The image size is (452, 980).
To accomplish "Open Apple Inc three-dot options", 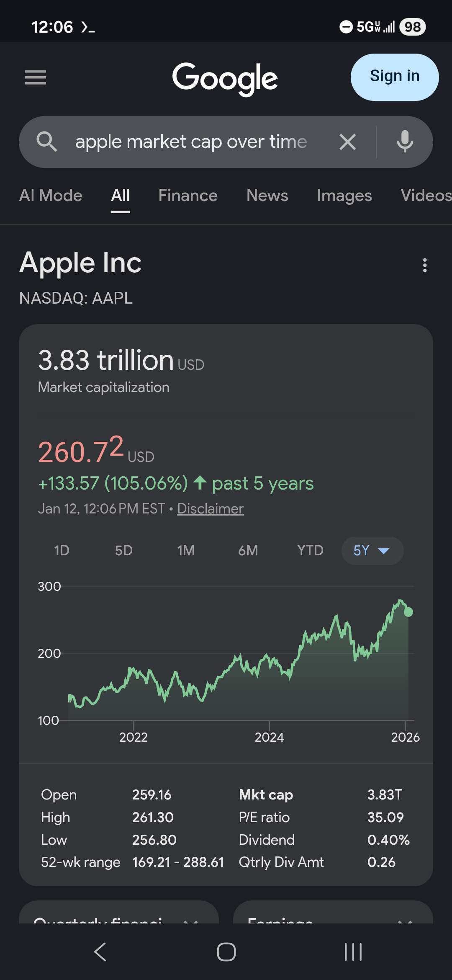I will coord(425,265).
